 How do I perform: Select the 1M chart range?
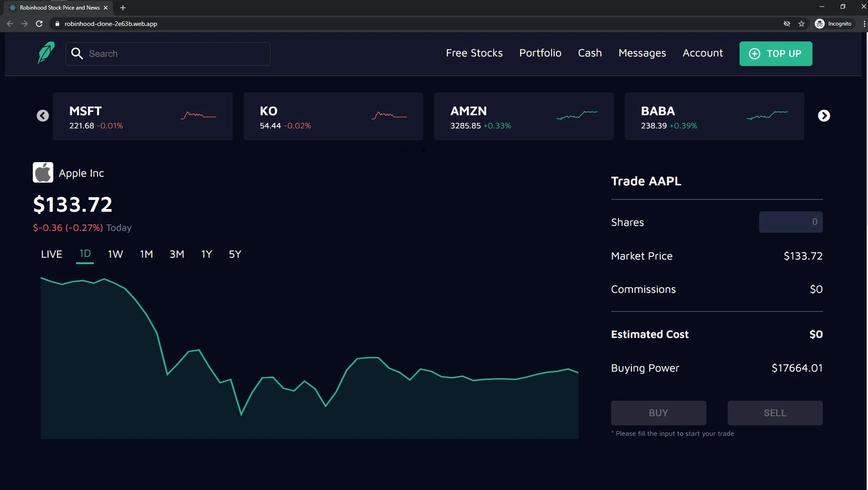click(x=146, y=254)
